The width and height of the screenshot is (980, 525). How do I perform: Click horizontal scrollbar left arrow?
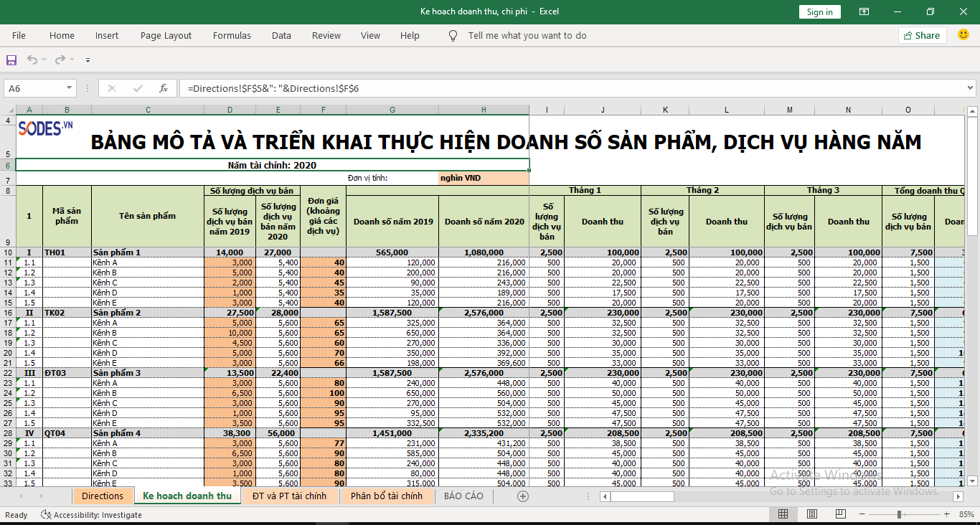tap(605, 496)
